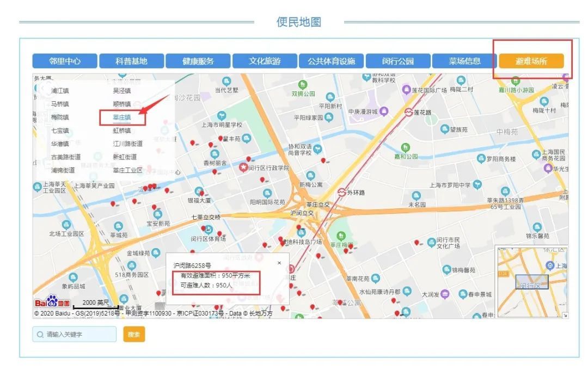The image size is (588, 371).
Task: Select the 新梅公寓 residence marker
Action: coord(310,175)
